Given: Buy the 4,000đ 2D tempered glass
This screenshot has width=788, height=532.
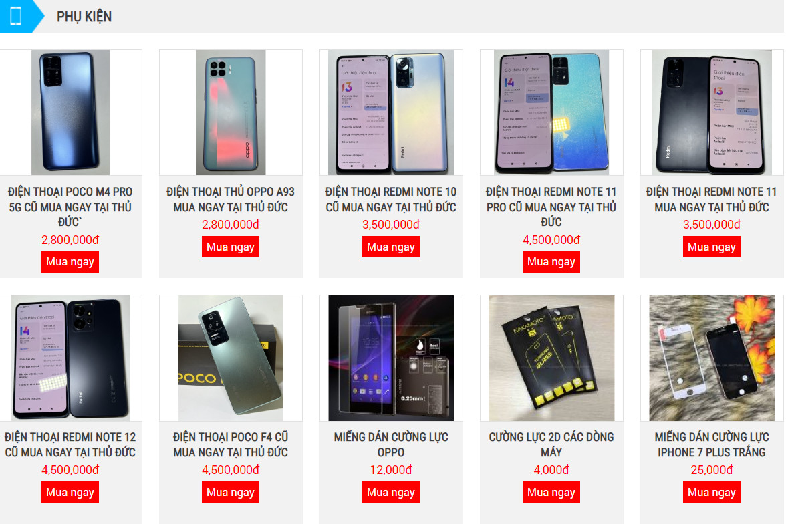Looking at the screenshot, I should (x=551, y=493).
